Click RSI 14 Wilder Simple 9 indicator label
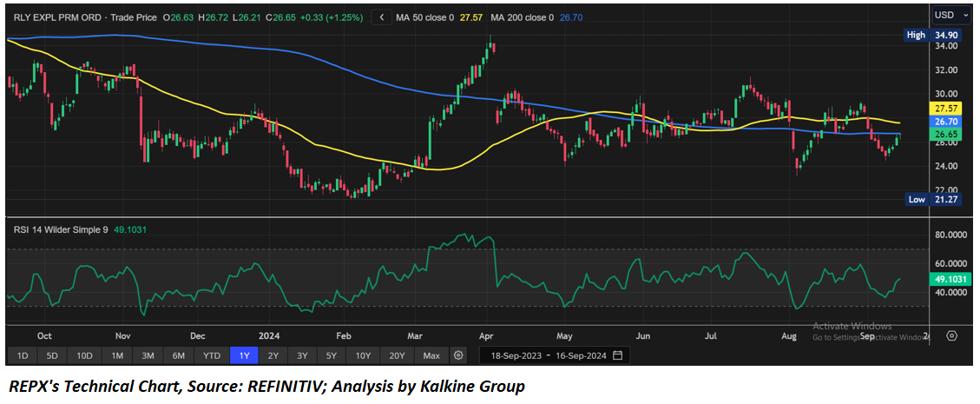This screenshot has height=404, width=980. click(62, 229)
